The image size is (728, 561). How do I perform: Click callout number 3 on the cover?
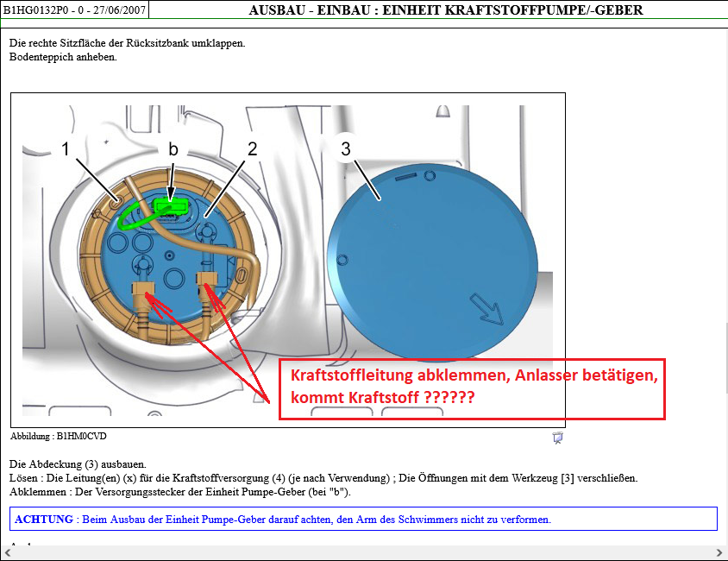(346, 149)
